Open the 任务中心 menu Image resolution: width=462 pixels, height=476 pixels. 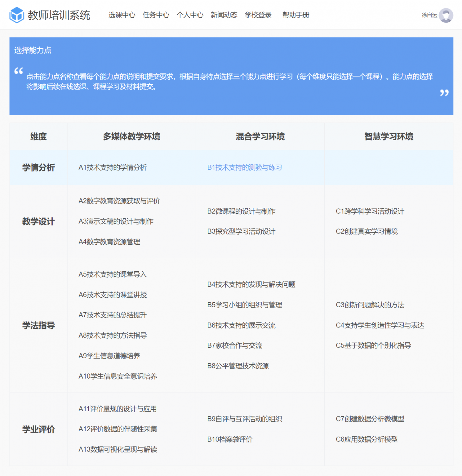(x=156, y=15)
